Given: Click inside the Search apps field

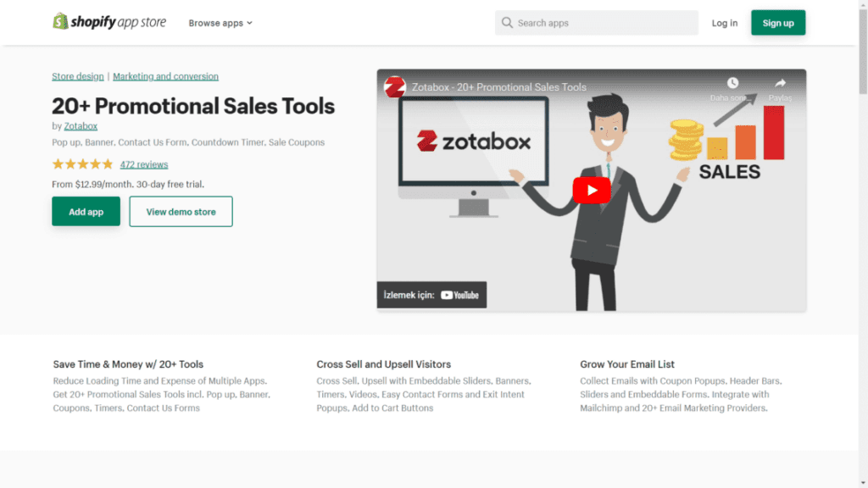Looking at the screenshot, I should pyautogui.click(x=593, y=23).
